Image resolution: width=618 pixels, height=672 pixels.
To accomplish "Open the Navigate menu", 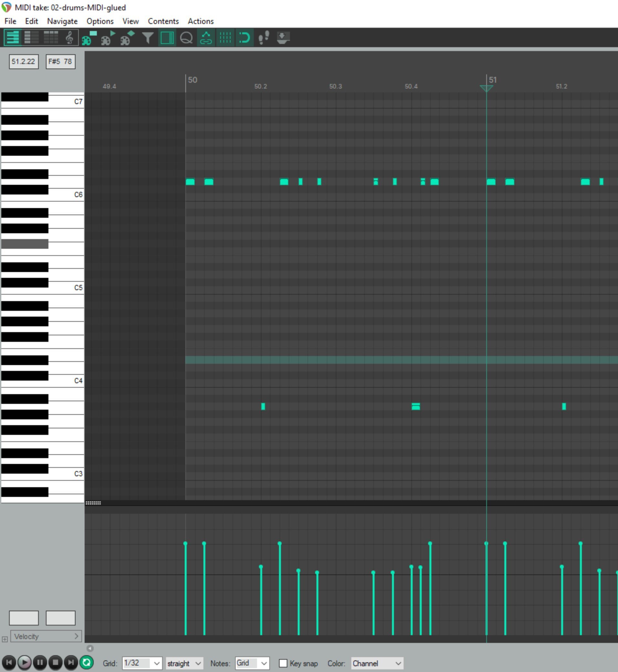I will pyautogui.click(x=62, y=21).
